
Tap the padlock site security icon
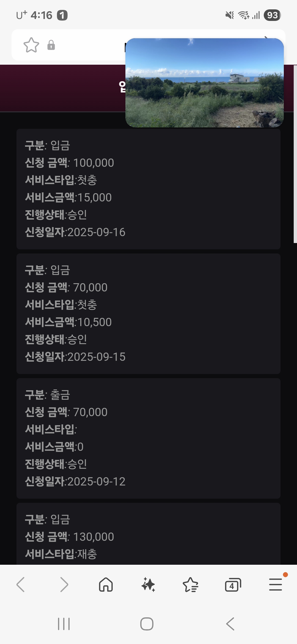[51, 45]
